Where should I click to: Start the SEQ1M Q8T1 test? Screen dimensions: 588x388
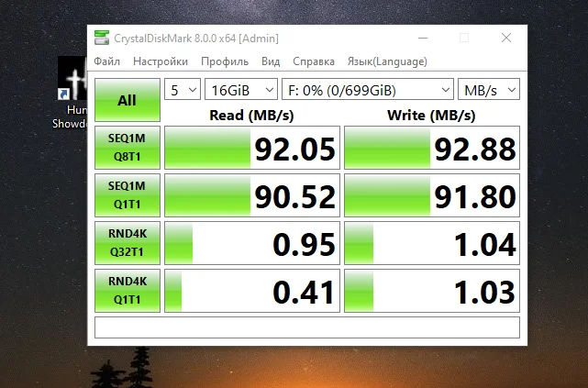click(x=128, y=148)
